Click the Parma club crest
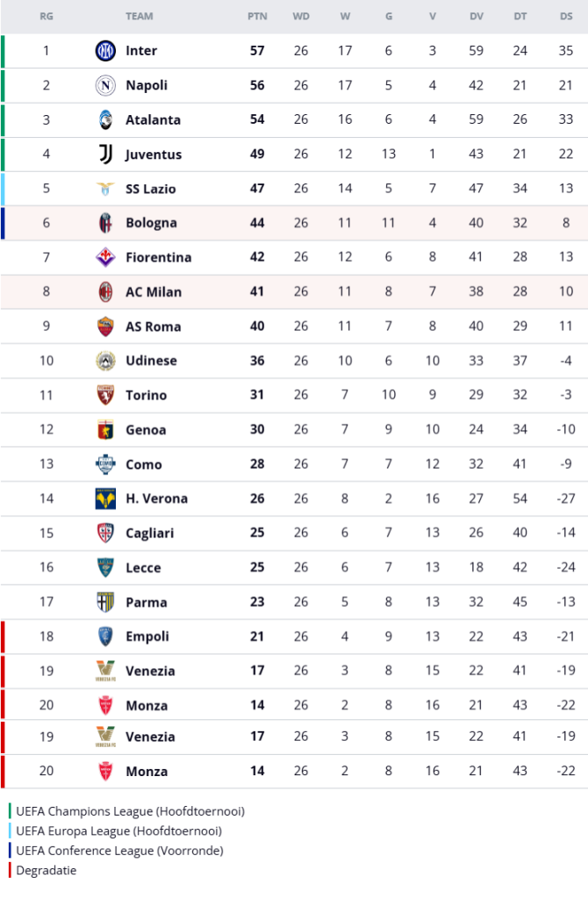588x899 pixels. coord(105,602)
